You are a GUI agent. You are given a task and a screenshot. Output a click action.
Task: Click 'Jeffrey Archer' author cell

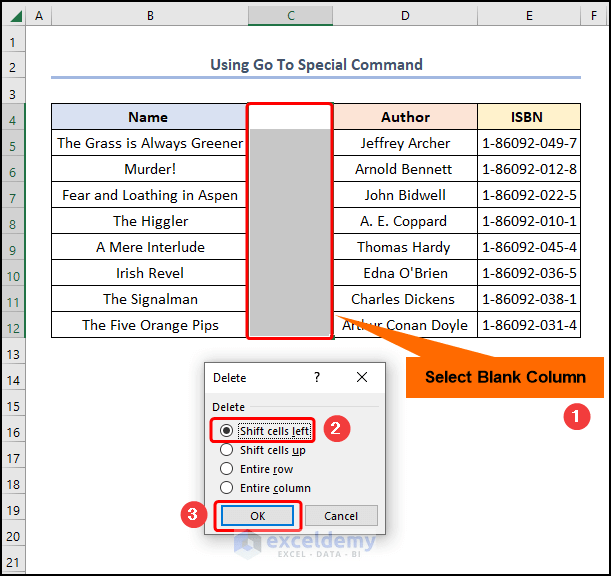click(x=405, y=143)
